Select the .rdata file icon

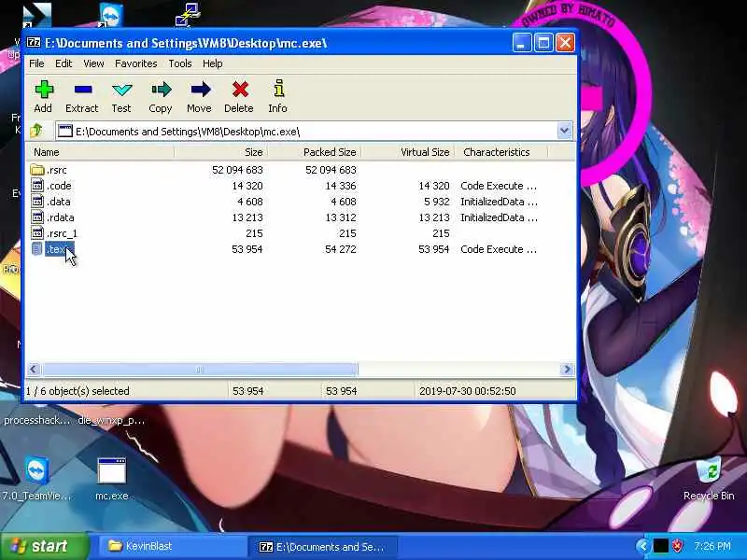[x=37, y=217]
